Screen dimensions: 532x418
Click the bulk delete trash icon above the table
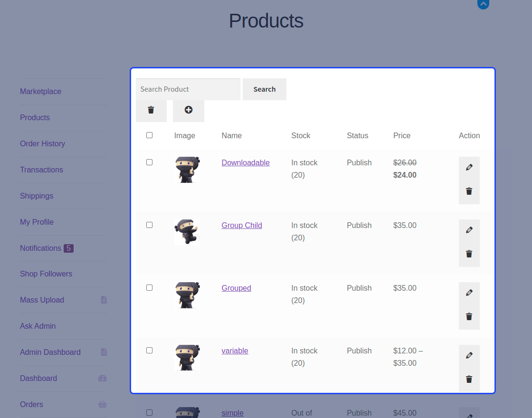151,110
